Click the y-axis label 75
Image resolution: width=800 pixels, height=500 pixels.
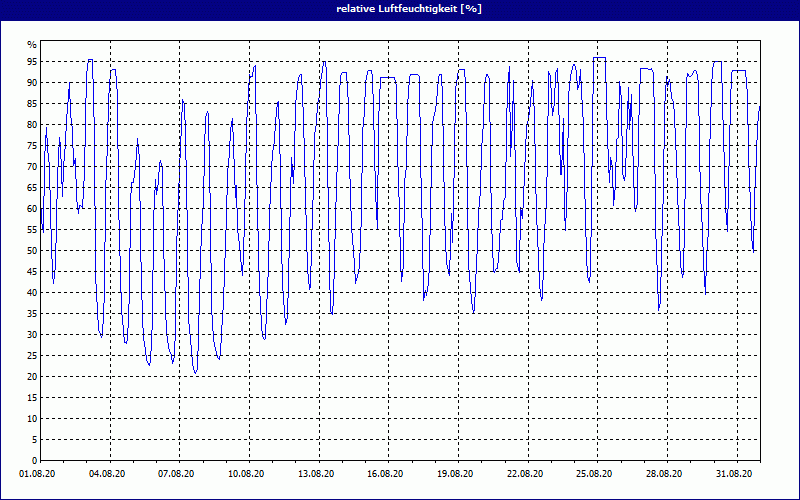(32, 146)
